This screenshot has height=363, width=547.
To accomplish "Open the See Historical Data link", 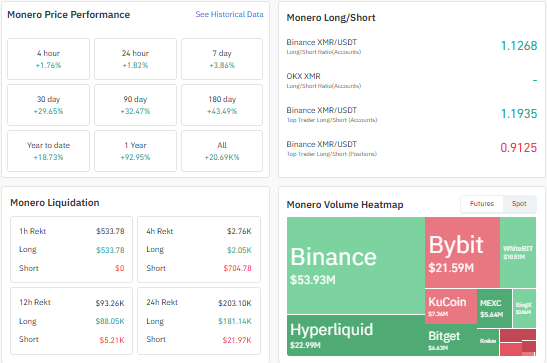I will point(229,14).
